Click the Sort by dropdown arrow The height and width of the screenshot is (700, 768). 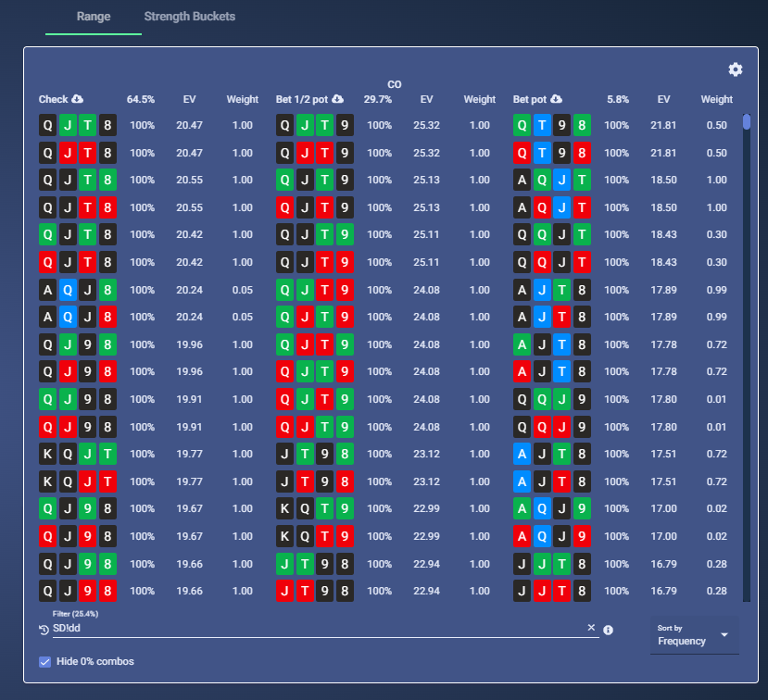724,635
